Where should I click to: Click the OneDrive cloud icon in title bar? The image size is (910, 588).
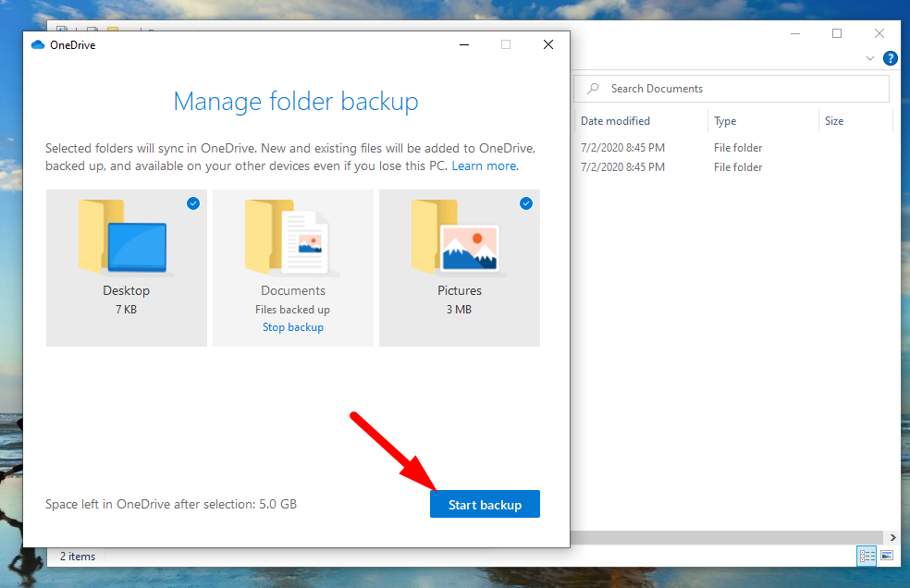click(x=38, y=44)
